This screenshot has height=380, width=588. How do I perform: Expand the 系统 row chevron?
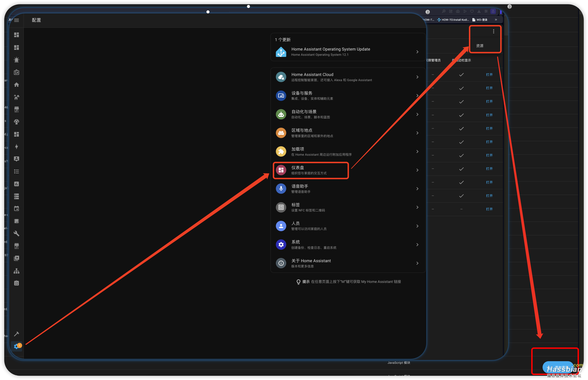click(417, 245)
